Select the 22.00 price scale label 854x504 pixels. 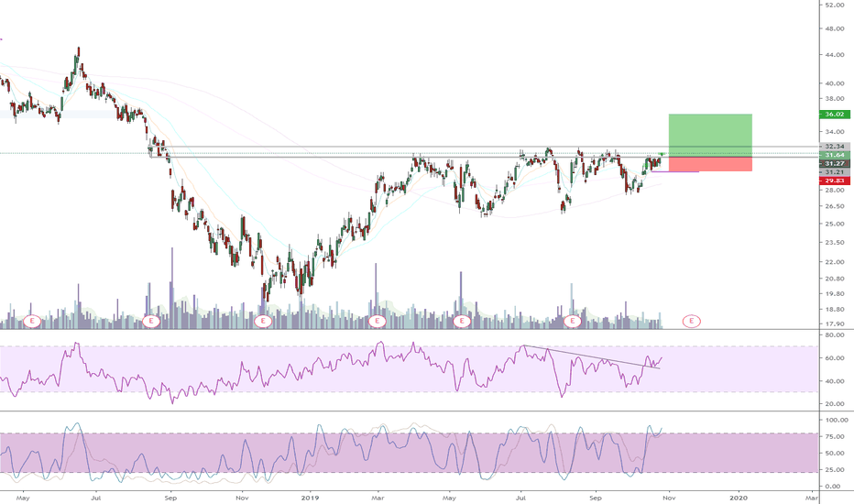tap(835, 262)
